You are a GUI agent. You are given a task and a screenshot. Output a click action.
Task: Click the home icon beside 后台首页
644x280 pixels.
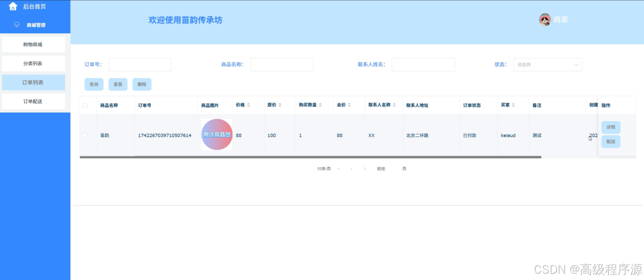tap(13, 6)
